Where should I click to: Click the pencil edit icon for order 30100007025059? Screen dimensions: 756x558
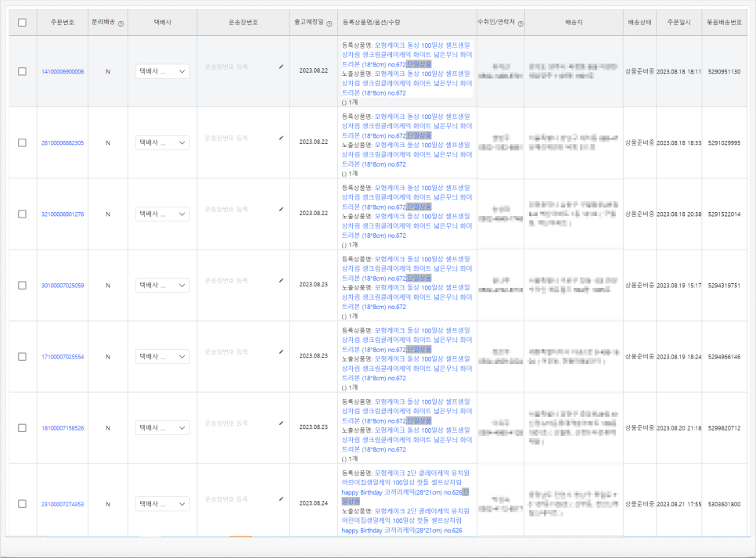(281, 281)
